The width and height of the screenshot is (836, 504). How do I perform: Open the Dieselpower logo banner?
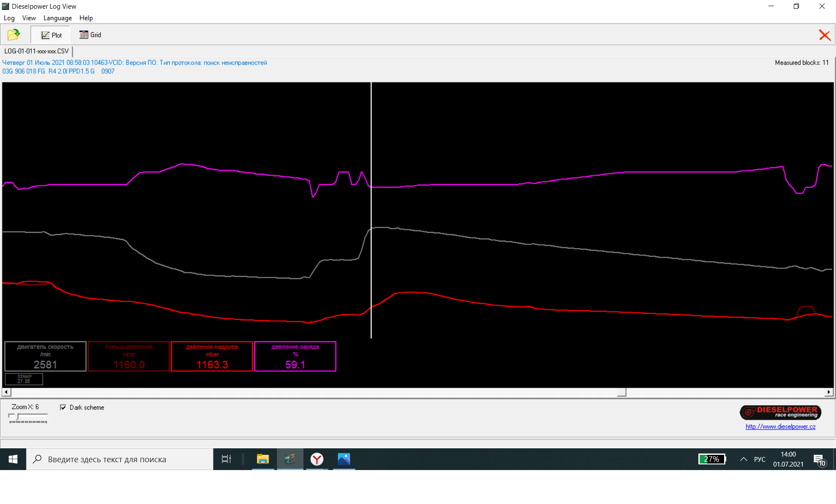780,412
